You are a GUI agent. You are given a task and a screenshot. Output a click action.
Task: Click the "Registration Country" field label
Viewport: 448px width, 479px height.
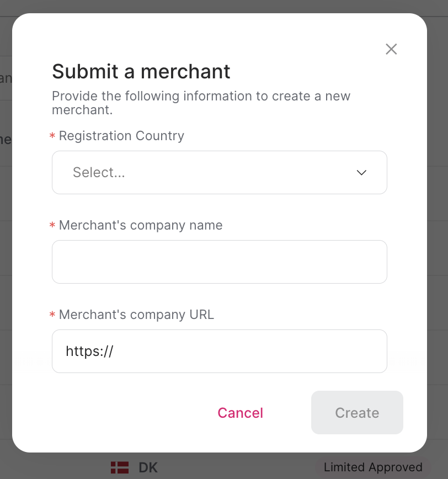pyautogui.click(x=121, y=136)
